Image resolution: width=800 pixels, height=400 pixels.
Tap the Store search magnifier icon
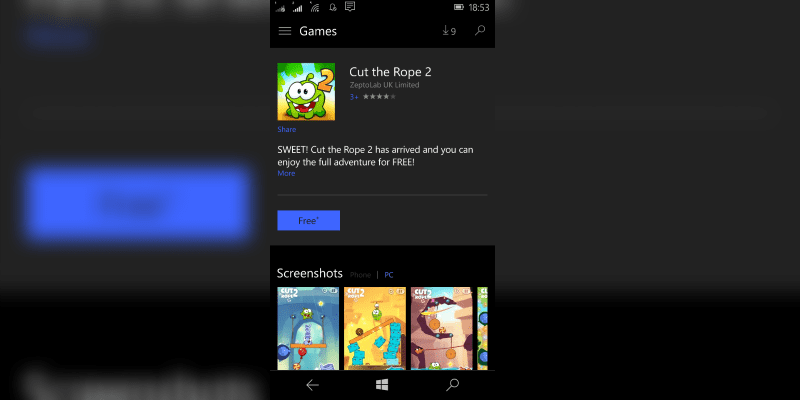480,31
